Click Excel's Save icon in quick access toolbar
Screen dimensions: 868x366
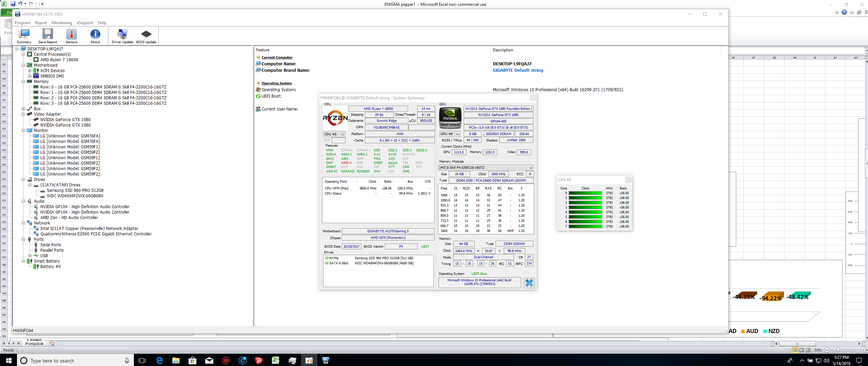click(13, 4)
